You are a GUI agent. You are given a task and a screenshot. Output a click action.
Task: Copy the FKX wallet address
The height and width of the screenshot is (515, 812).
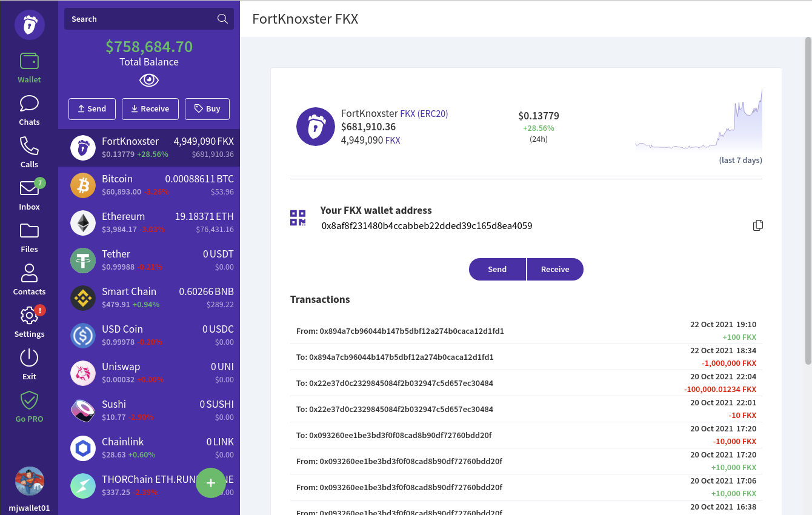tap(757, 225)
